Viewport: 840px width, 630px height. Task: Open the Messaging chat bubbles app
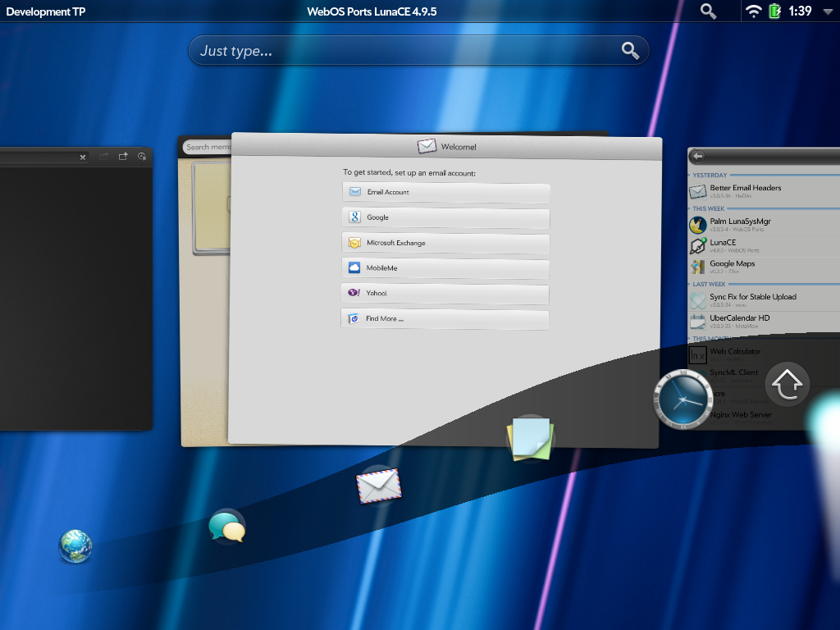point(226,527)
